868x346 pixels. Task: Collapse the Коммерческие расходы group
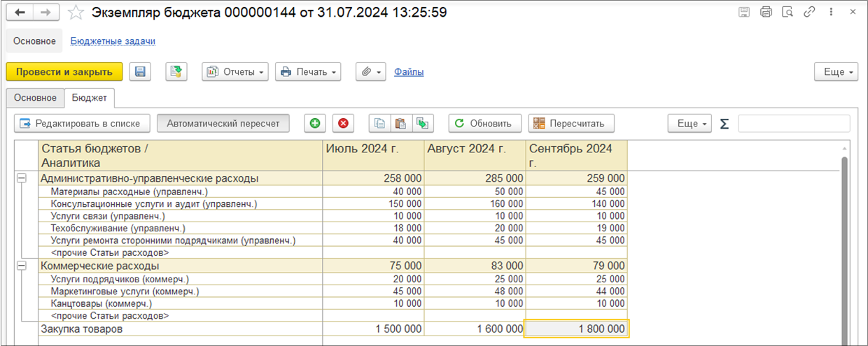click(x=21, y=266)
